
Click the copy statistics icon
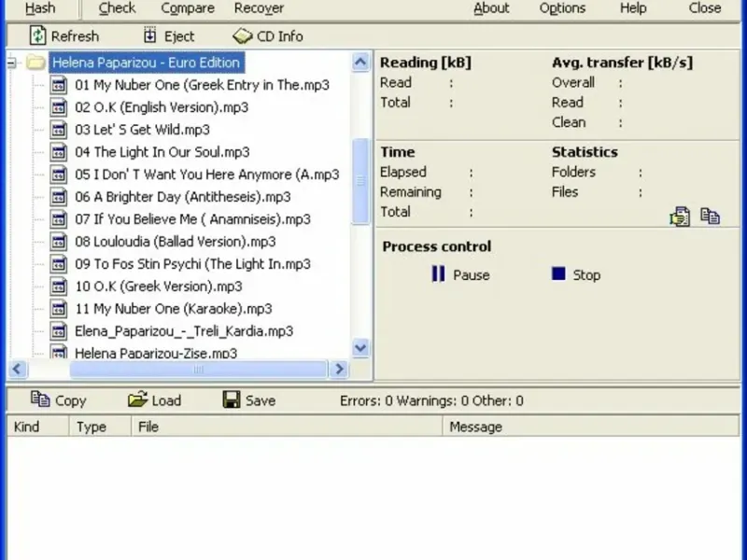pos(710,217)
